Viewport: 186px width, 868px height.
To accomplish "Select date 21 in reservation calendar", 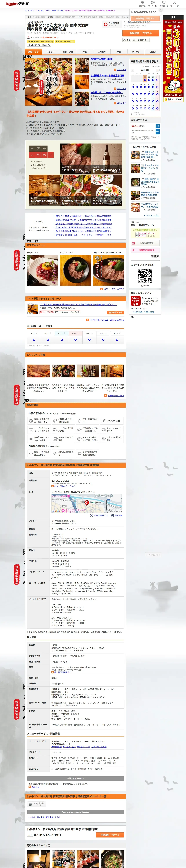I will coord(145,80).
